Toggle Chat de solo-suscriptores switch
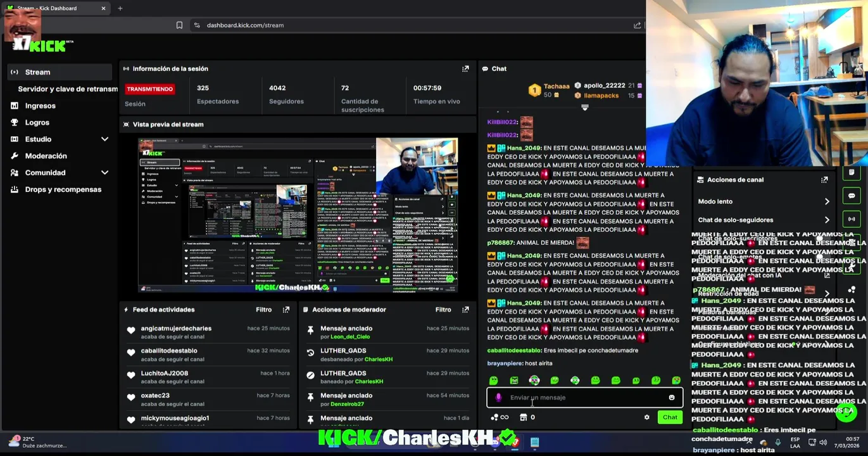 [823, 239]
